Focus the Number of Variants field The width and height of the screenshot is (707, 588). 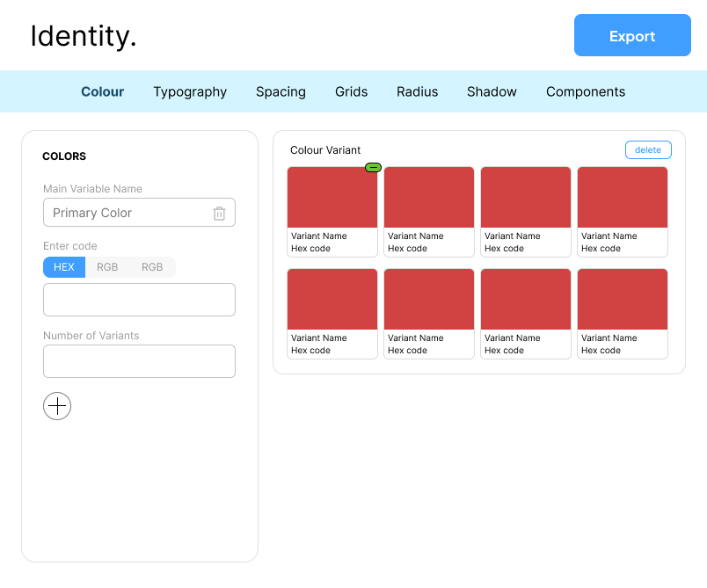click(139, 361)
